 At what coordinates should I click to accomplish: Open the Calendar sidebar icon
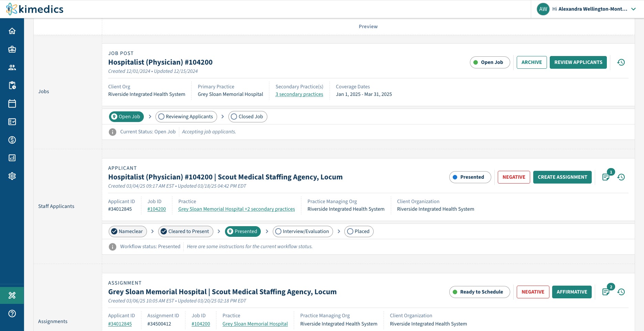click(12, 103)
